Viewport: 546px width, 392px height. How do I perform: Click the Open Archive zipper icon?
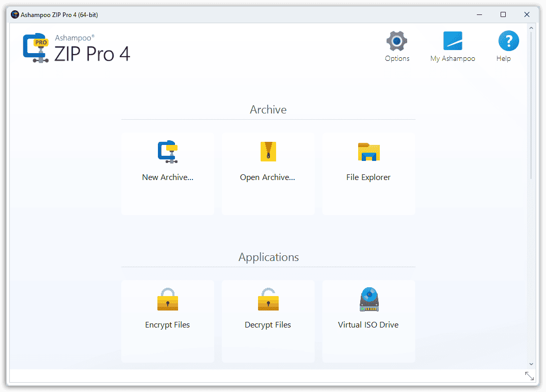[268, 152]
